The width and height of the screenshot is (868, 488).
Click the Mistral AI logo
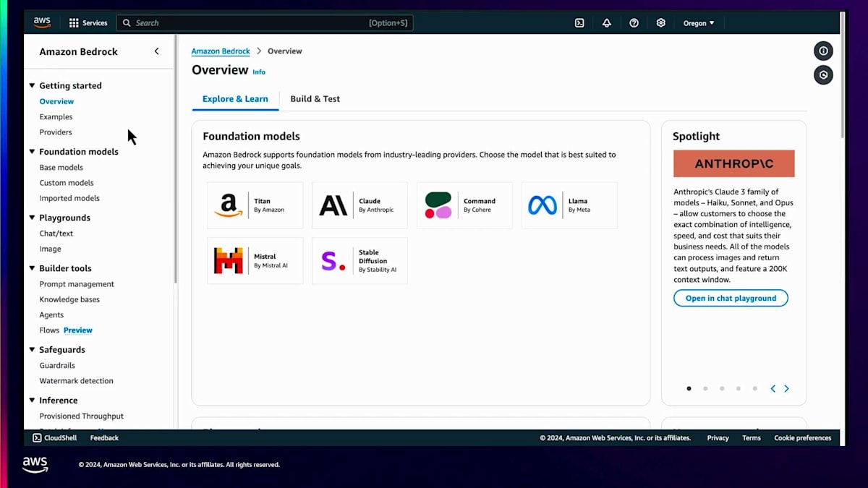pos(229,260)
